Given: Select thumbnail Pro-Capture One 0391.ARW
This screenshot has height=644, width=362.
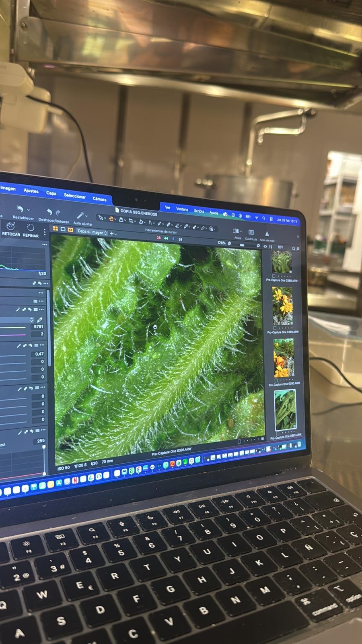Looking at the screenshot, I should (x=285, y=410).
